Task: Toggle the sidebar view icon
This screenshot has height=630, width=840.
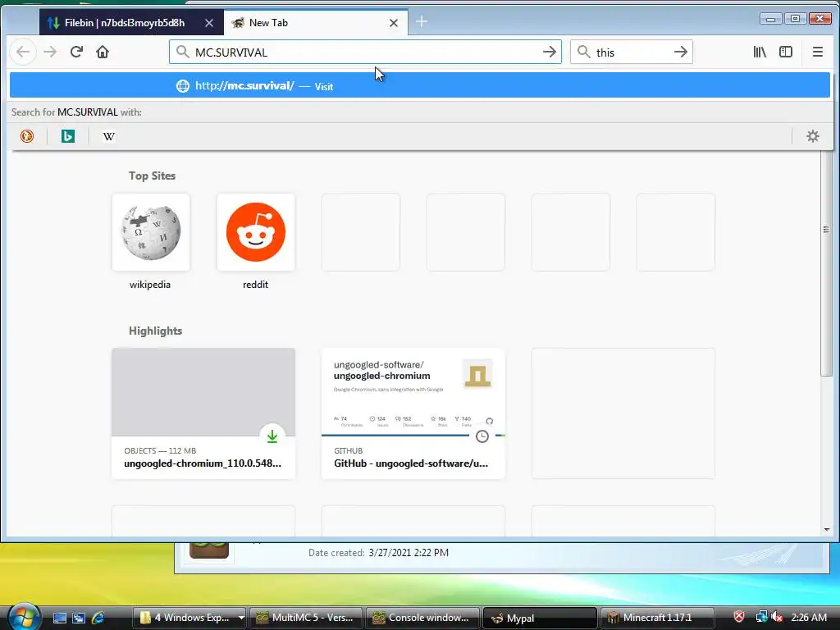Action: tap(786, 52)
